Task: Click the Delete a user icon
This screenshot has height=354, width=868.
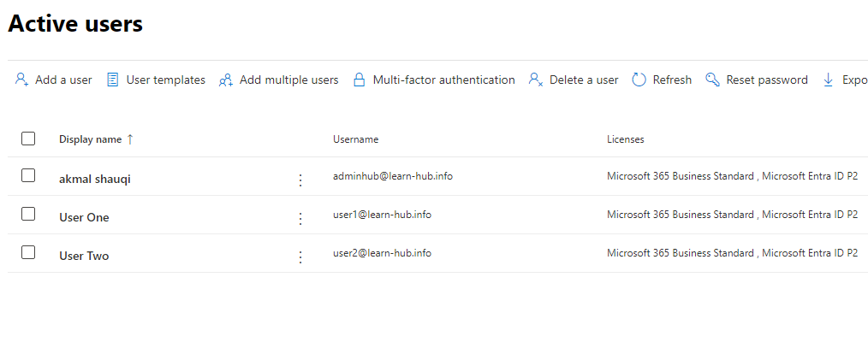Action: pyautogui.click(x=536, y=80)
